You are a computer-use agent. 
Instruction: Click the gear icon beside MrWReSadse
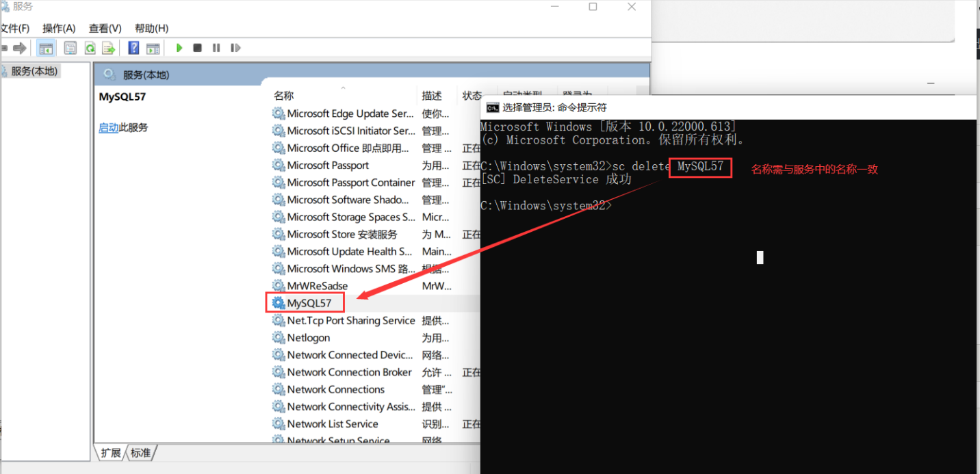[x=279, y=286]
